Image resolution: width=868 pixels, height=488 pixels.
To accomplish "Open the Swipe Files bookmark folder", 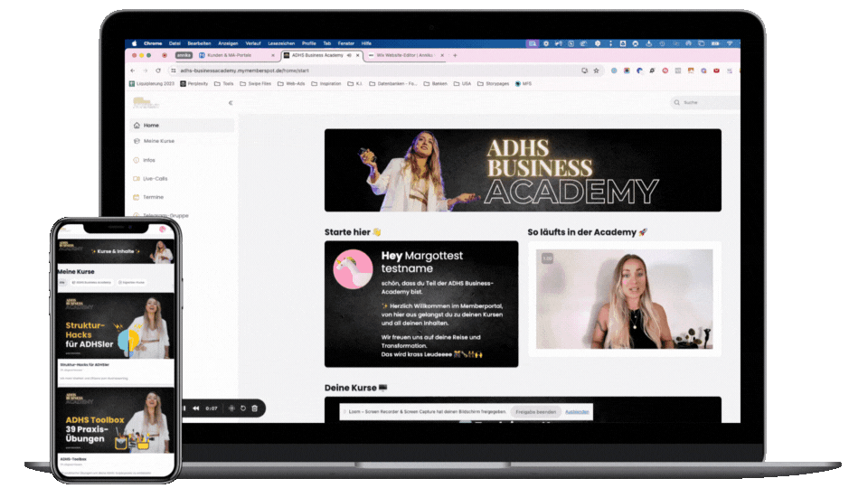I will (256, 84).
